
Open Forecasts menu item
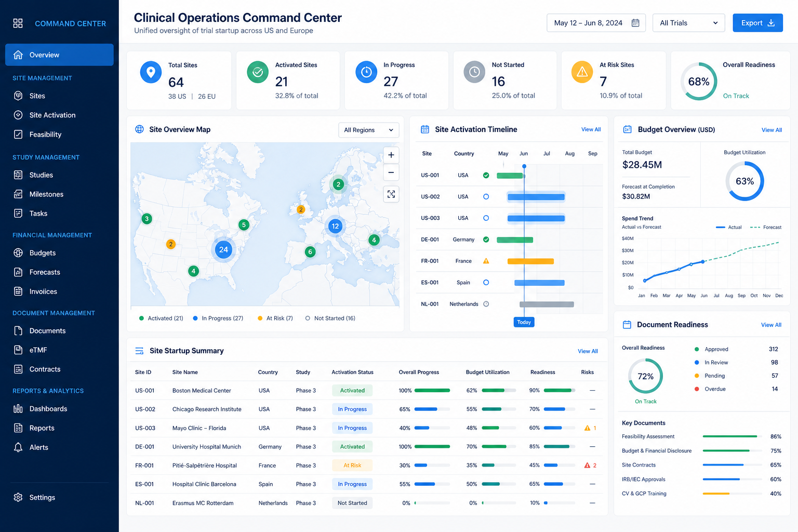45,272
